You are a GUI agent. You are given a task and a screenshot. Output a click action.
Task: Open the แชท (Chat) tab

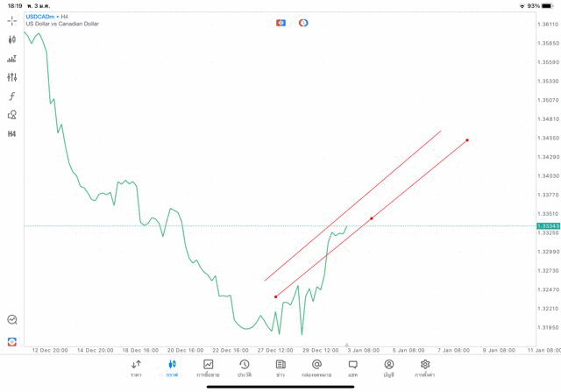(352, 367)
